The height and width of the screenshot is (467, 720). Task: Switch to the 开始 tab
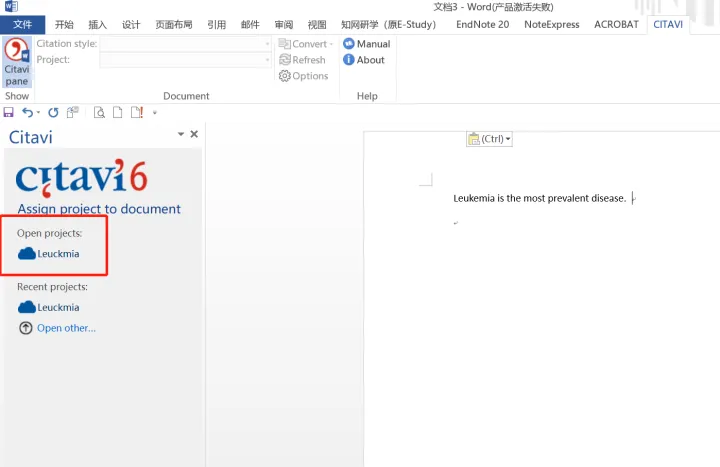tap(64, 25)
